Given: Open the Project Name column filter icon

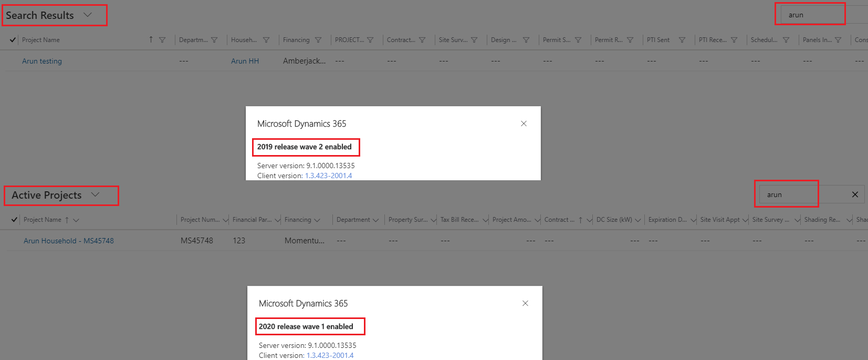Looking at the screenshot, I should coord(162,40).
